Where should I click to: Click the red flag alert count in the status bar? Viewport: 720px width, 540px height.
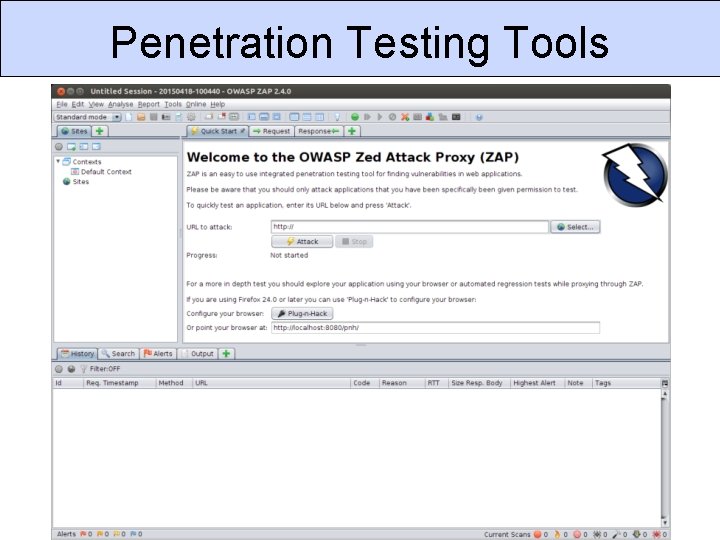[86, 534]
